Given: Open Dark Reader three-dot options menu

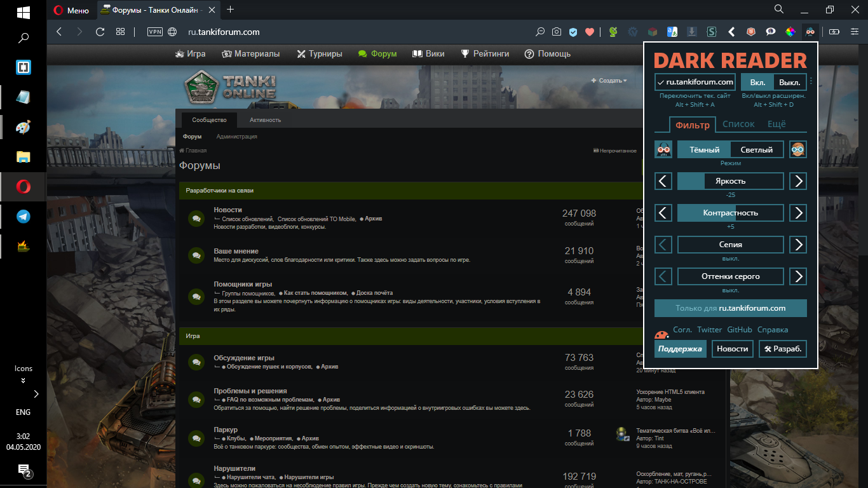Looking at the screenshot, I should tap(811, 81).
